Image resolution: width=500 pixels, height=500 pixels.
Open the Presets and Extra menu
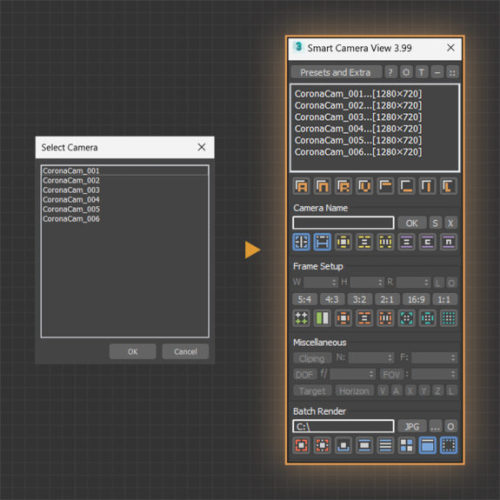(336, 72)
